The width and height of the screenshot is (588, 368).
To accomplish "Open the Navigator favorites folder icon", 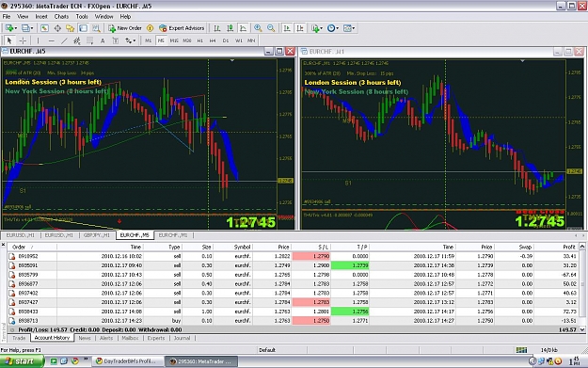I will tap(71, 28).
